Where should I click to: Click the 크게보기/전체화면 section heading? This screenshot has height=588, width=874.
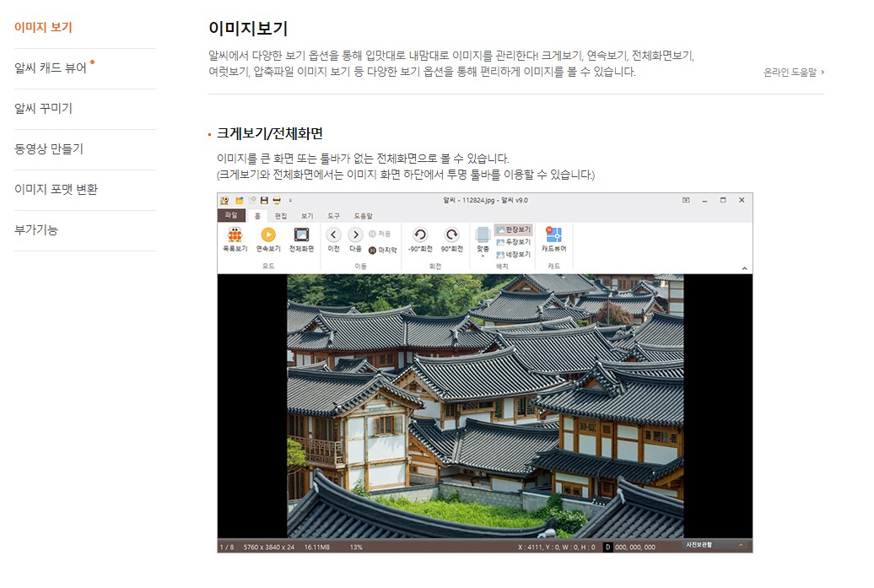pos(270,133)
